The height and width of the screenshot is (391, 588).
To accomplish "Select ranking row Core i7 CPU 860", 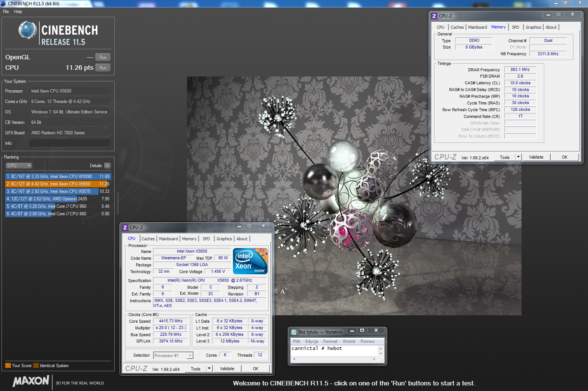I will click(x=58, y=214).
